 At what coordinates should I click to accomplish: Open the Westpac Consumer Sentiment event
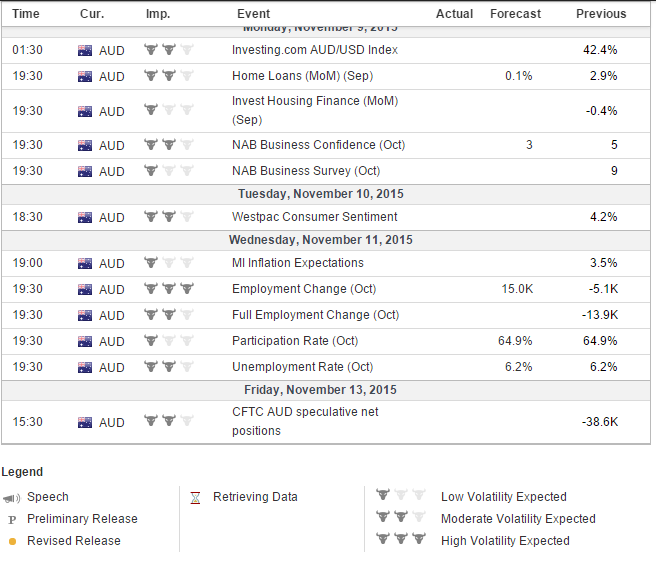[314, 217]
